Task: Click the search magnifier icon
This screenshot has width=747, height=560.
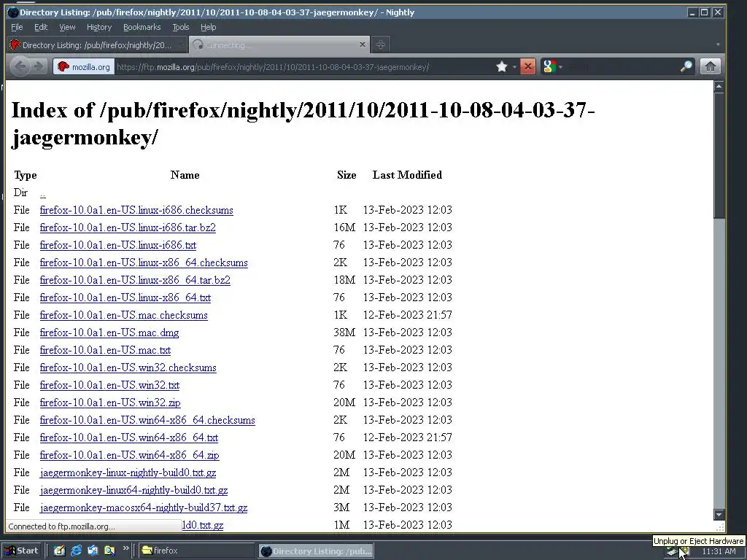Action: click(686, 66)
